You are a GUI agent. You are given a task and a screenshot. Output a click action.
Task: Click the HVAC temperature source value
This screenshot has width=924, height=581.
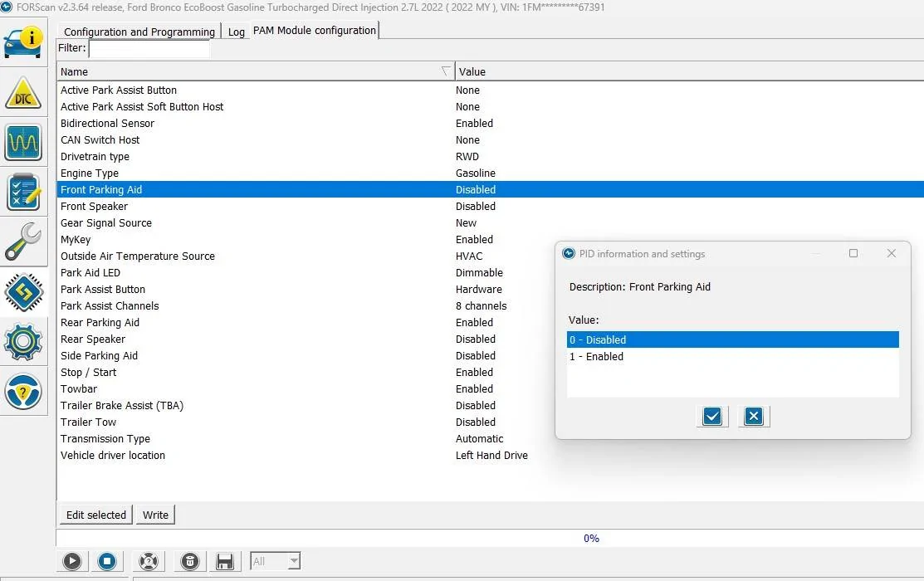468,256
